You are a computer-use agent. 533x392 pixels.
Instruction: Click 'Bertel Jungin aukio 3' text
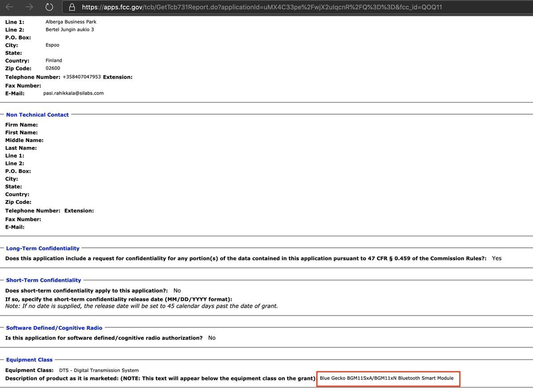click(x=70, y=30)
